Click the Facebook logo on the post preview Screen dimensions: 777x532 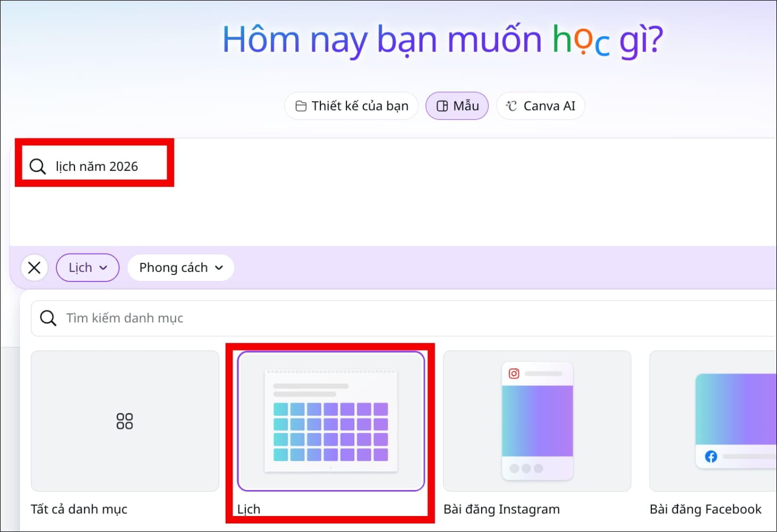pos(712,456)
